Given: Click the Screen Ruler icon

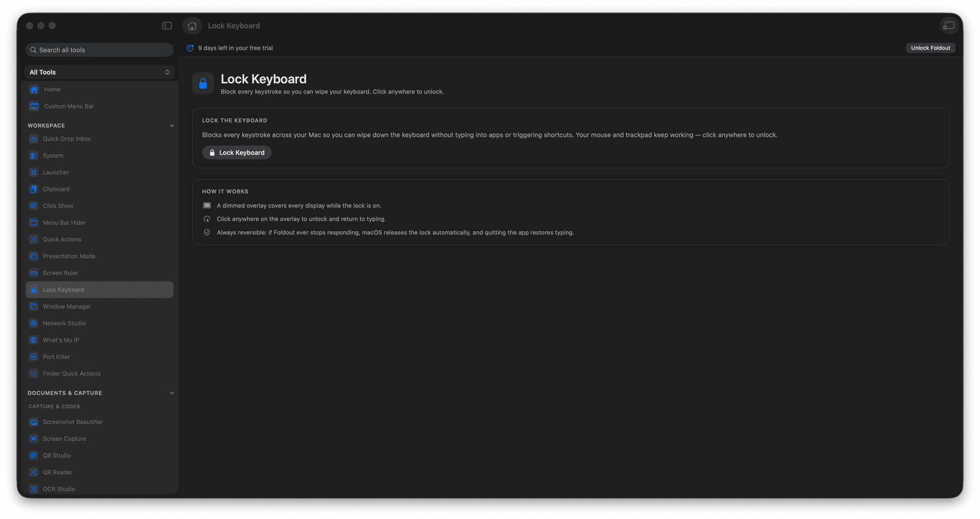Looking at the screenshot, I should tap(34, 273).
